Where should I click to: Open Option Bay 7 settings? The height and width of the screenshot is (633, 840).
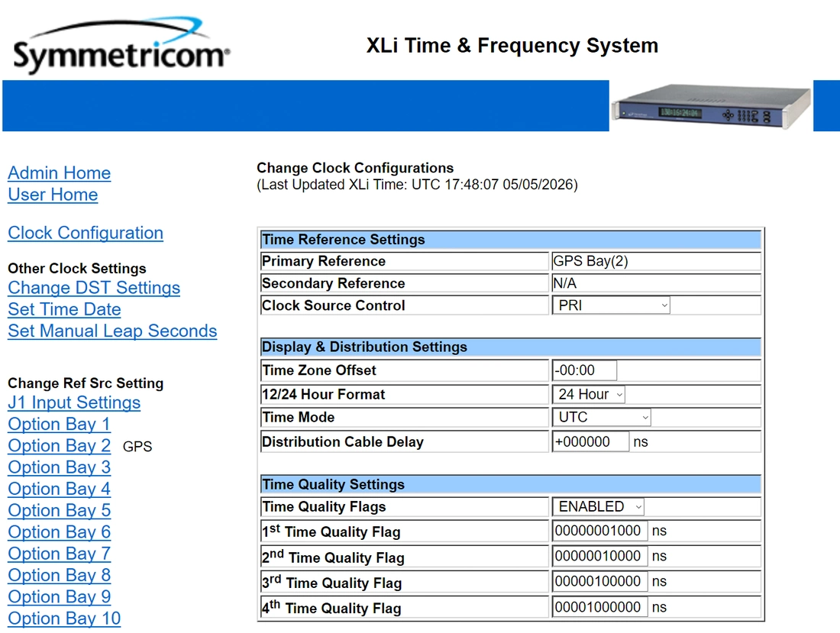(x=60, y=553)
